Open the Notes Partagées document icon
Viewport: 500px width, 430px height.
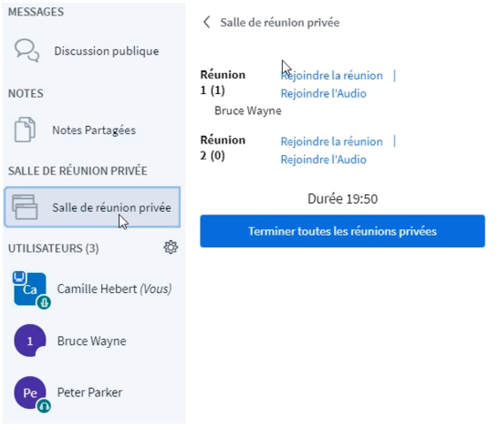click(25, 130)
